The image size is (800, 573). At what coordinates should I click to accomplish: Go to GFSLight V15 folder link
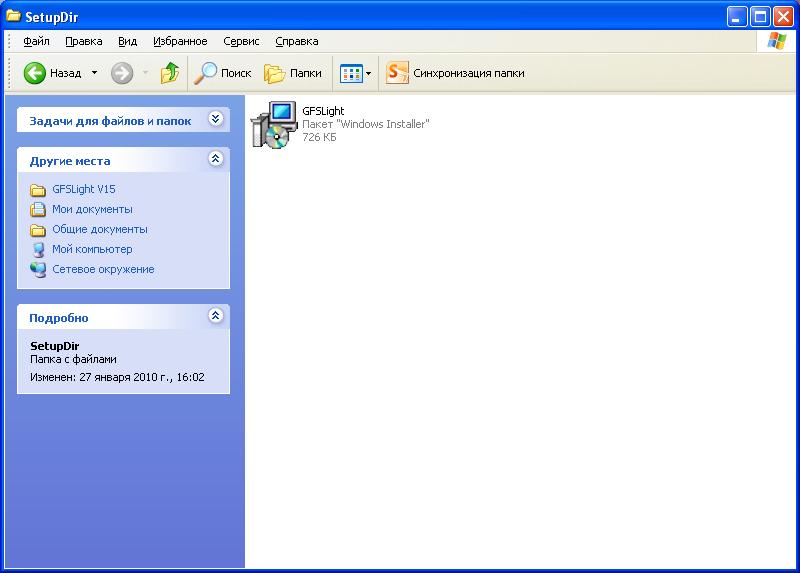point(84,189)
